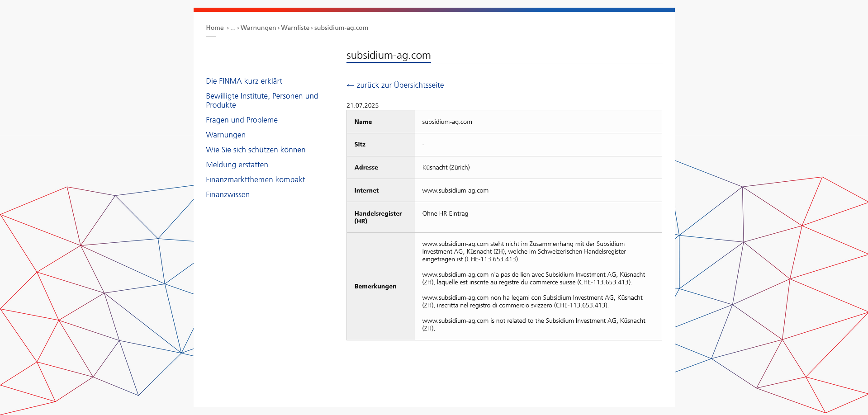The width and height of the screenshot is (868, 415).
Task: Click the date 21.07.2025
Action: pyautogui.click(x=363, y=105)
